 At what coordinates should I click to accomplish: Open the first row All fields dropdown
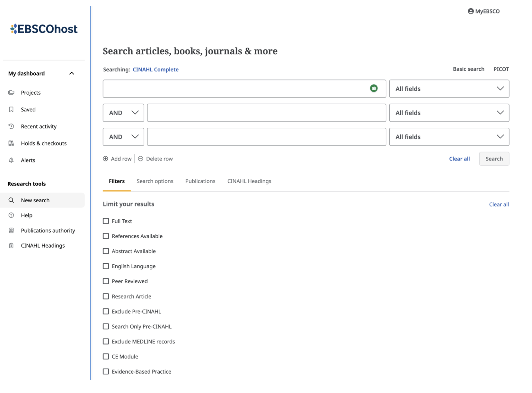click(x=449, y=89)
